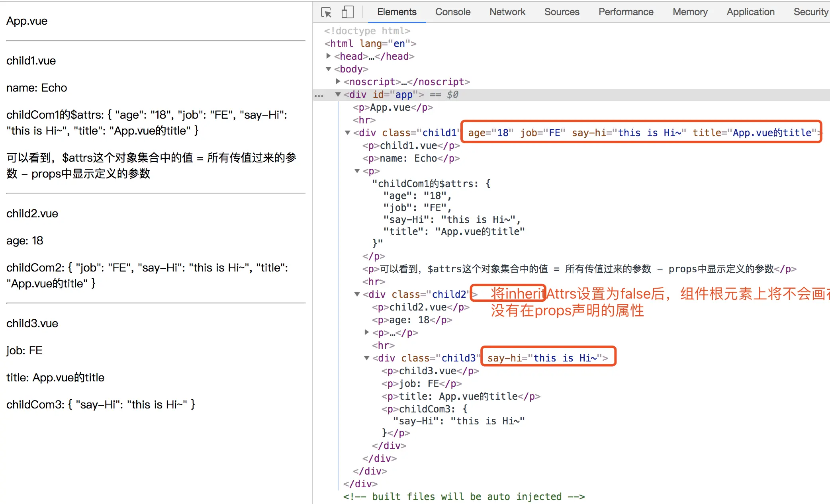
Task: Open the Sources tab
Action: pyautogui.click(x=562, y=12)
